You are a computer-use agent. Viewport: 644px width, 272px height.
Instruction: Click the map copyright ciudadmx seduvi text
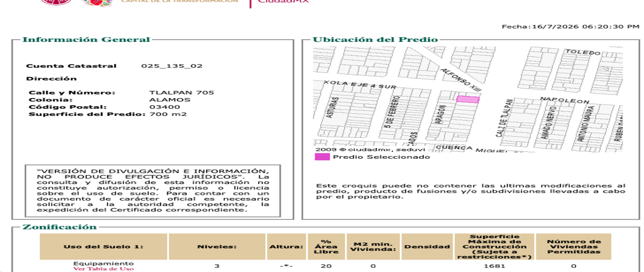click(370, 150)
